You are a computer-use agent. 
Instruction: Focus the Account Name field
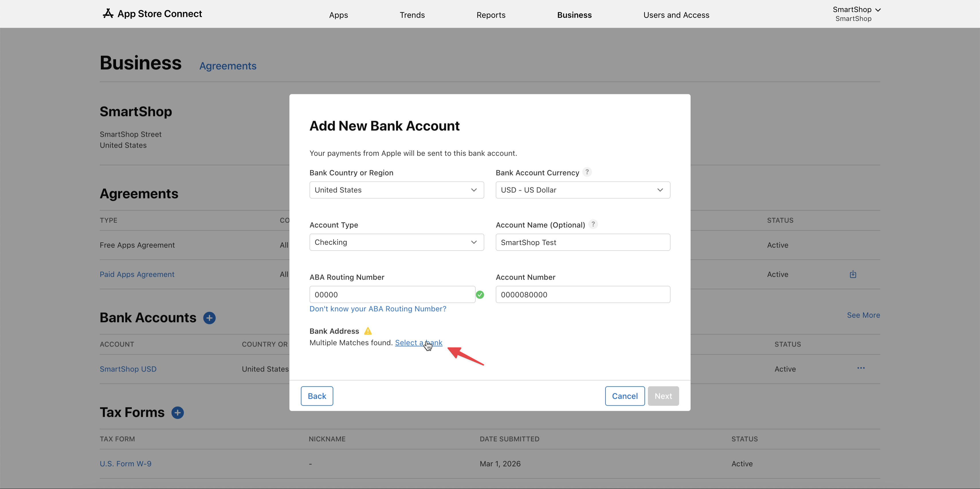pyautogui.click(x=583, y=242)
